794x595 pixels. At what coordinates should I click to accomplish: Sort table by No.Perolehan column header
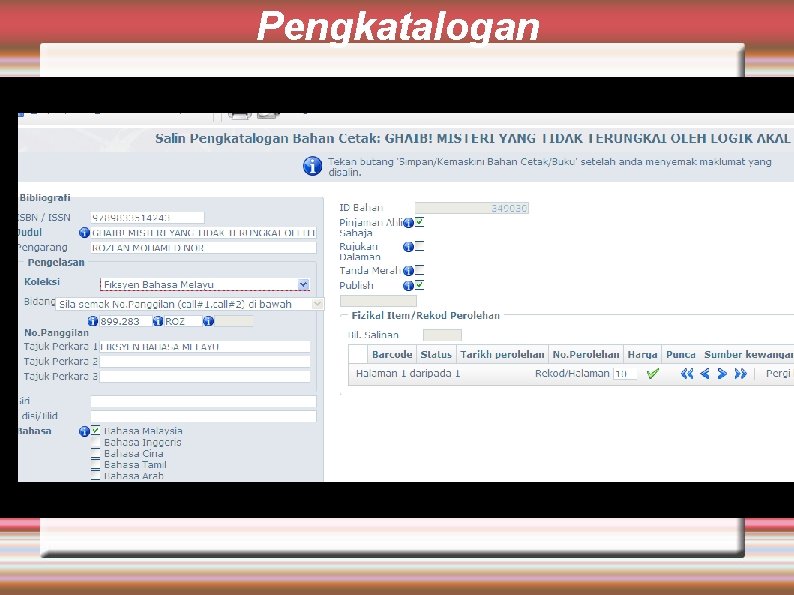tap(586, 354)
